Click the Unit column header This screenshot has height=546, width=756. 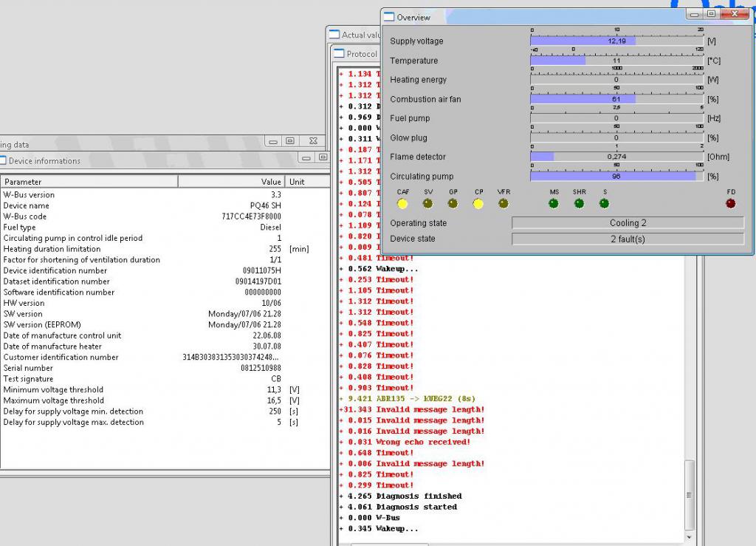[x=308, y=182]
